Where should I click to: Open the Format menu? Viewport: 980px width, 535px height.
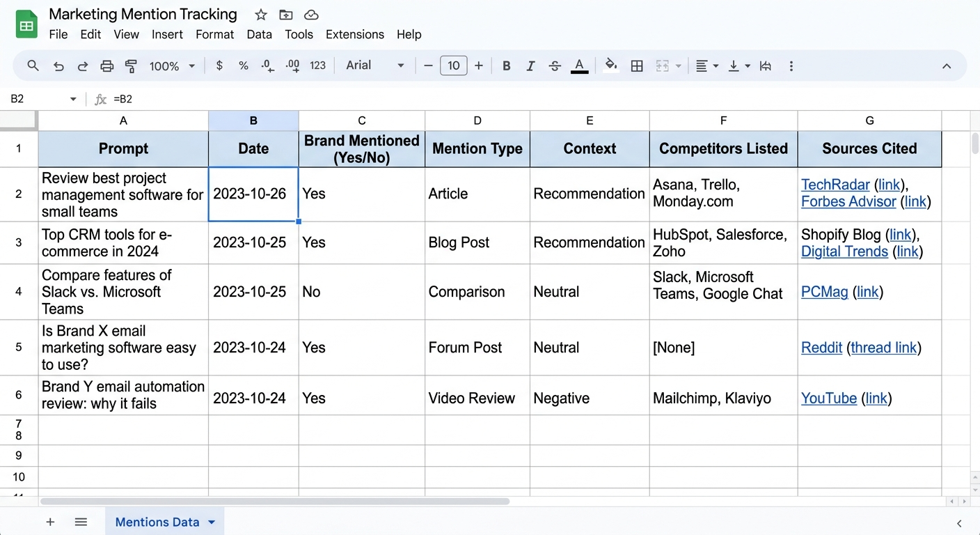(214, 34)
